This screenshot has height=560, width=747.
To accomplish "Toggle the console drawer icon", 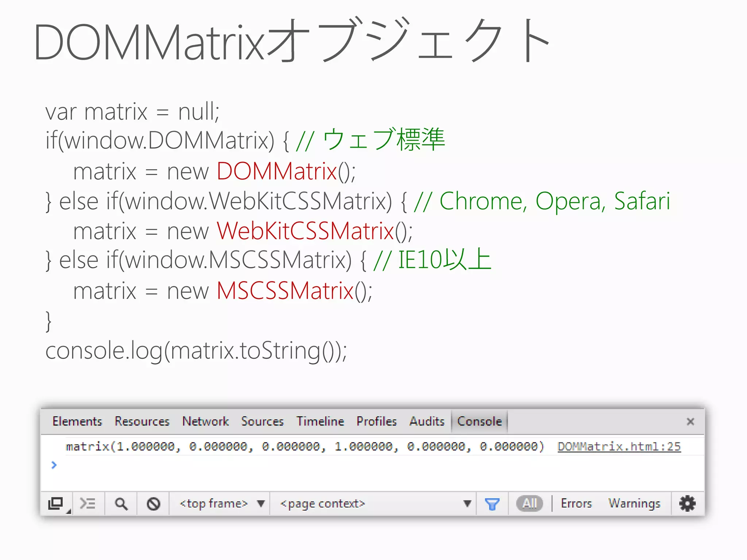I will click(x=88, y=504).
